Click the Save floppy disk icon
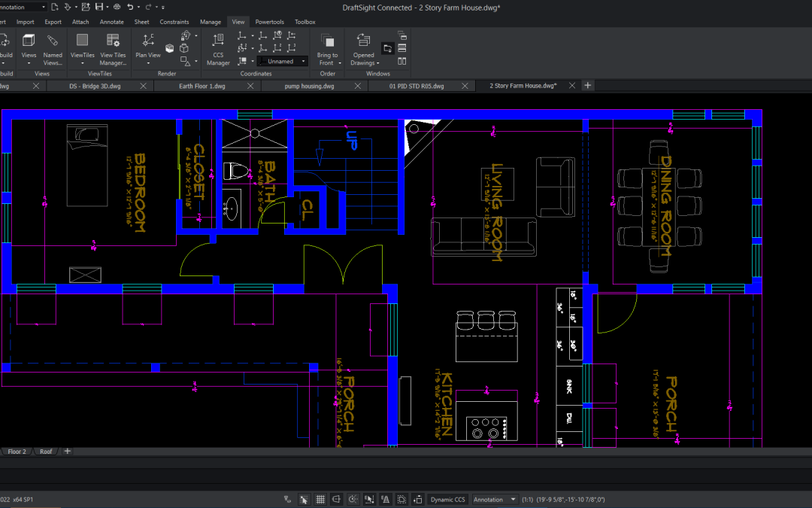The height and width of the screenshot is (508, 812). tap(99, 7)
